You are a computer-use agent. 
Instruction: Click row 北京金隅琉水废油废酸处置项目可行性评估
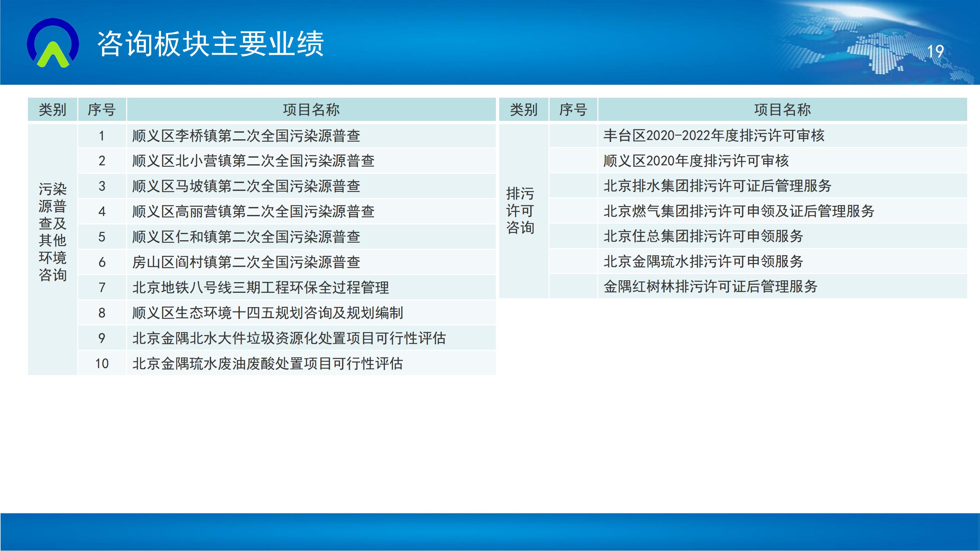point(268,364)
